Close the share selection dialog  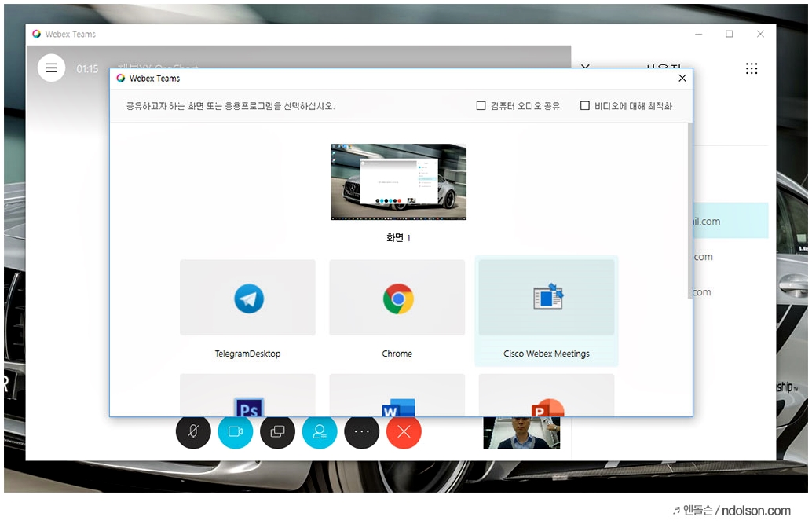coord(682,79)
